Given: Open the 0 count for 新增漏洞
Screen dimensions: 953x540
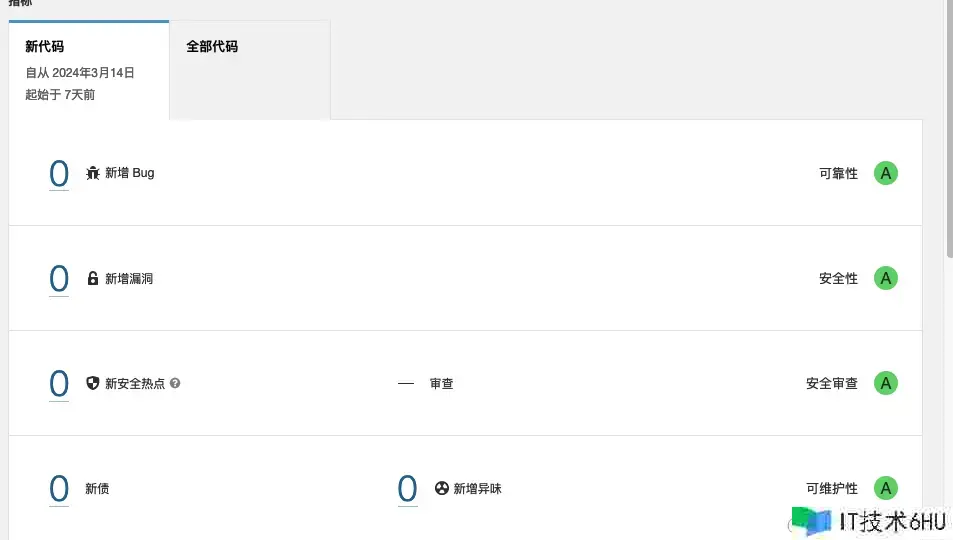Looking at the screenshot, I should click(x=59, y=279).
